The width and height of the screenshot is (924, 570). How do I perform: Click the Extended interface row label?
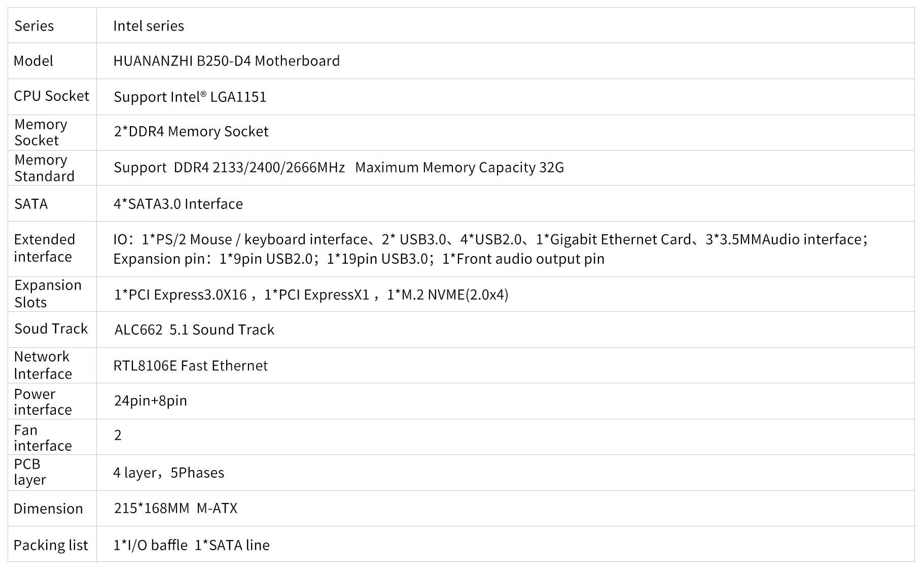coord(44,248)
